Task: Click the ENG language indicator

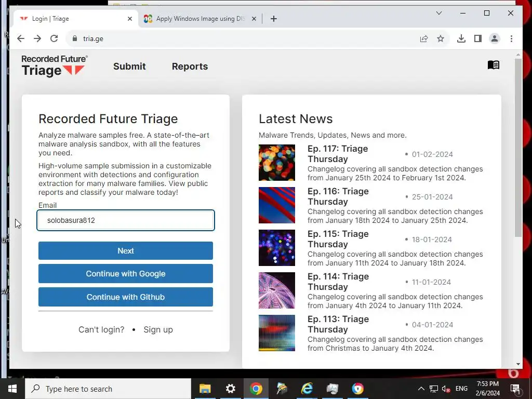Action: tap(461, 389)
